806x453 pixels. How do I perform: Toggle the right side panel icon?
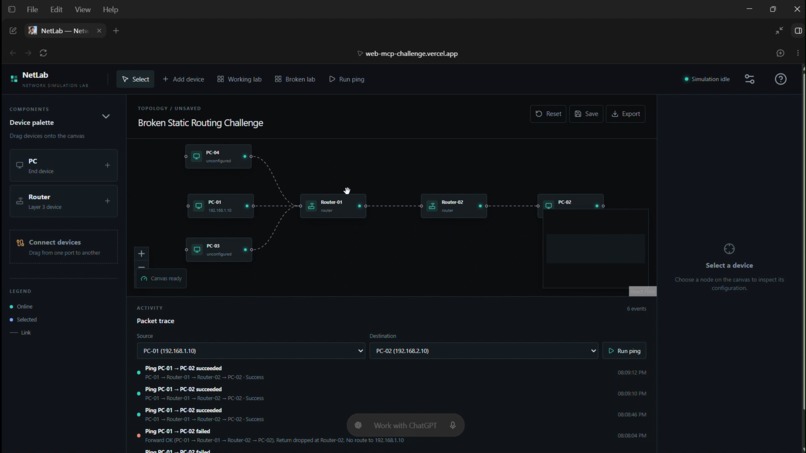(798, 31)
